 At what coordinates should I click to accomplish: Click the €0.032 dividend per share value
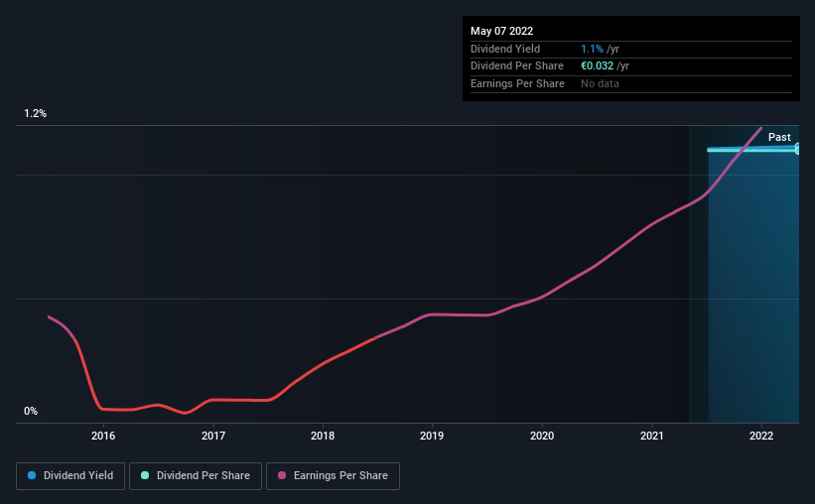598,66
